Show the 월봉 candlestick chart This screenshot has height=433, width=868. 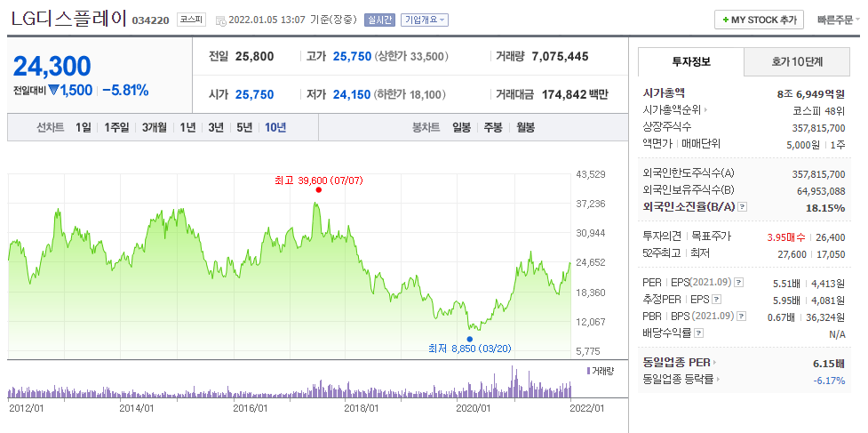[525, 127]
